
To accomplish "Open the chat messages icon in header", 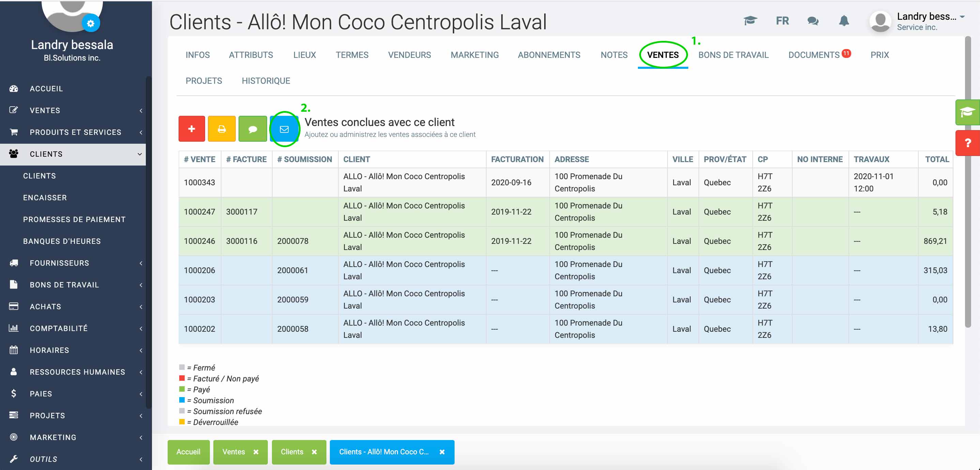I will [x=813, y=21].
